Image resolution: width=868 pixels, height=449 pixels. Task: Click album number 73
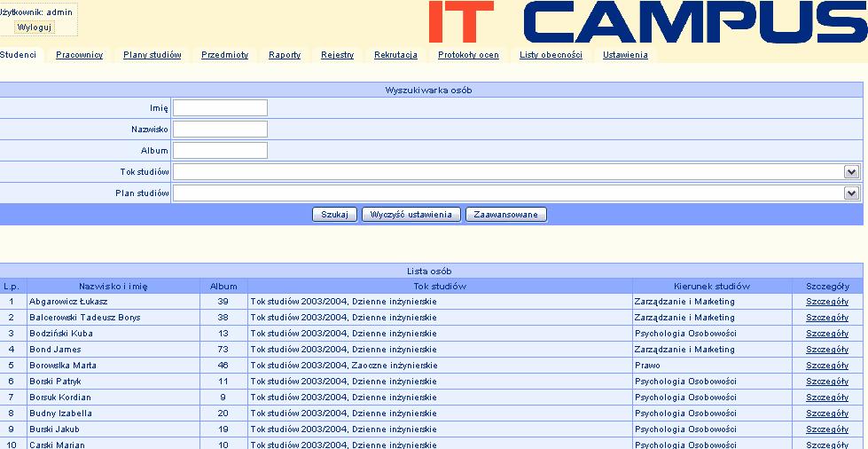[223, 350]
